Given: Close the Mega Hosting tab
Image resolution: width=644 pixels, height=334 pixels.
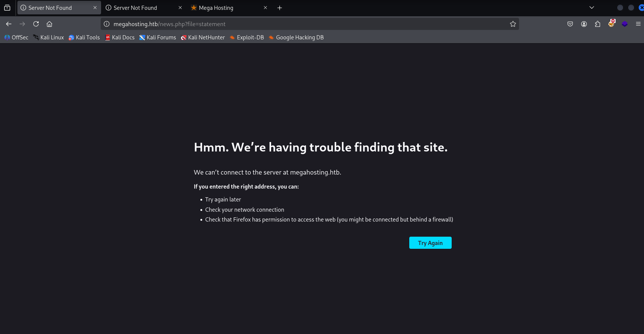Looking at the screenshot, I should click(x=265, y=8).
